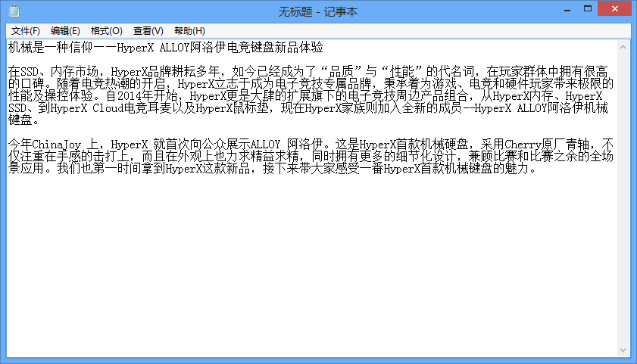The image size is (637, 364).
Task: Open the 查看(V) menu
Action: [x=148, y=31]
